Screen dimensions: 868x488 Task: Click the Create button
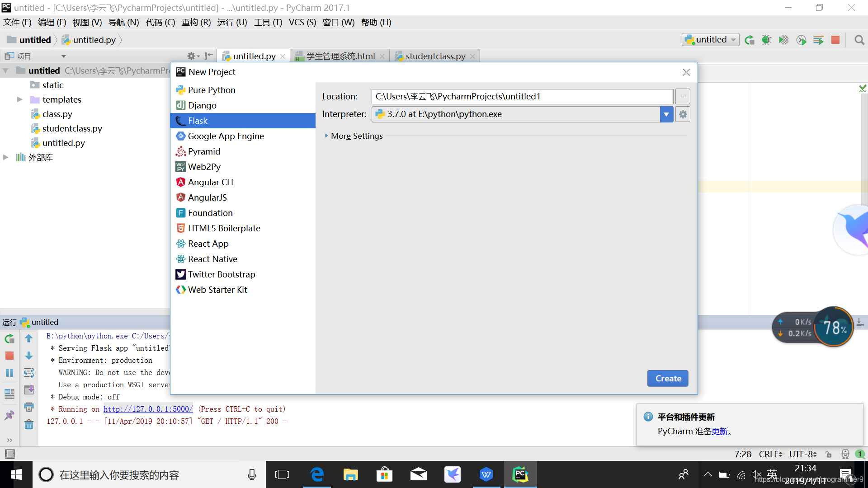coord(668,379)
